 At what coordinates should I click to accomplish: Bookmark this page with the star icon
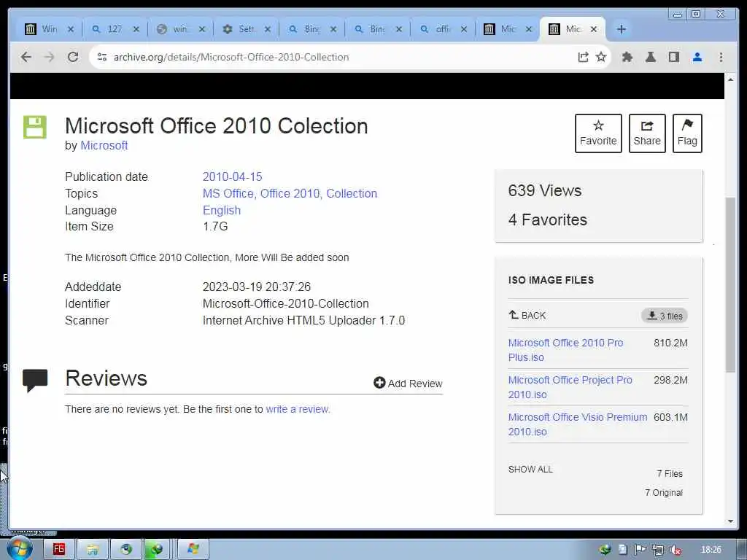(x=601, y=57)
